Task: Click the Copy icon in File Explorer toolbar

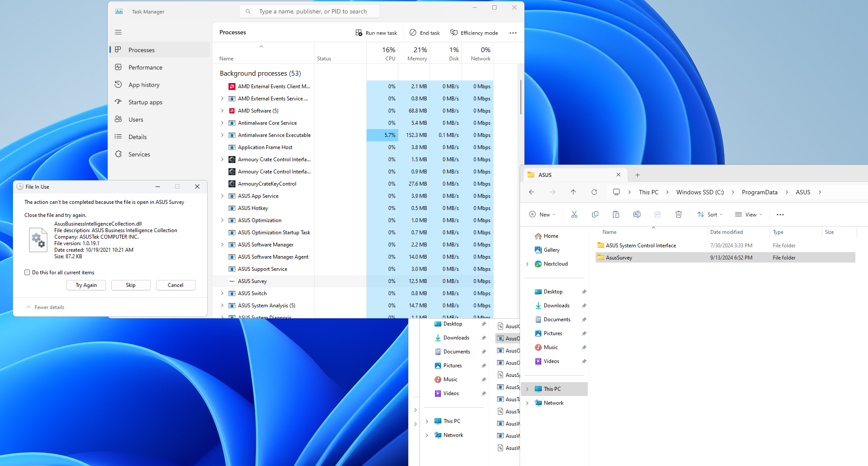Action: [595, 214]
